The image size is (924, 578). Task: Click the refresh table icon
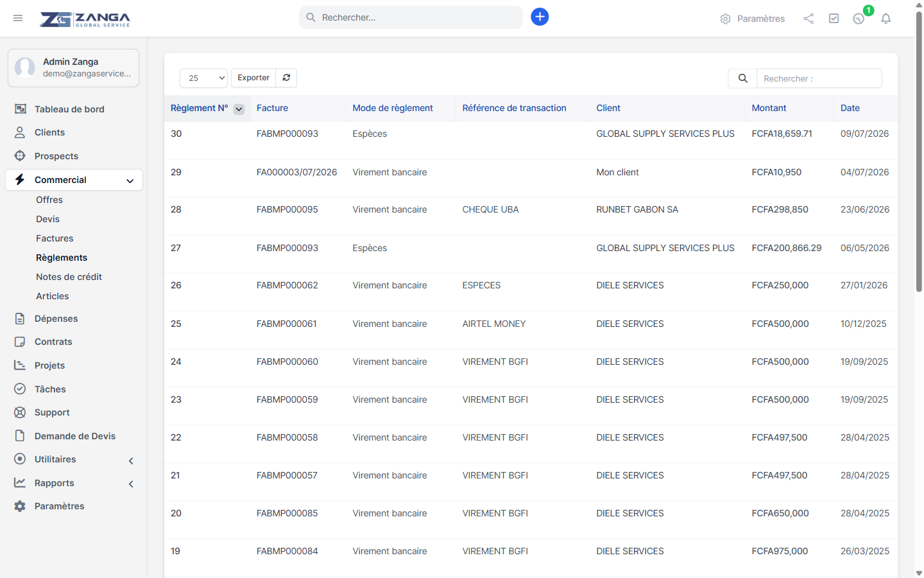pyautogui.click(x=286, y=78)
